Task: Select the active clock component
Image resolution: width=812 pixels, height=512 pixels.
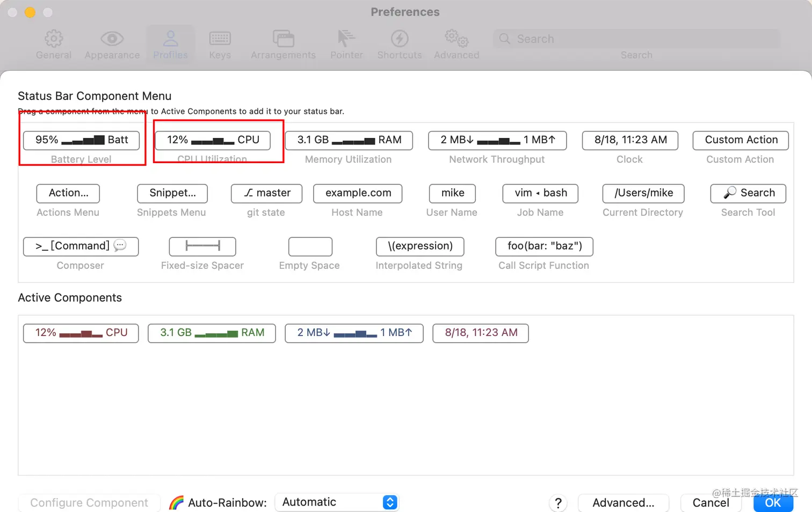Action: [x=481, y=333]
